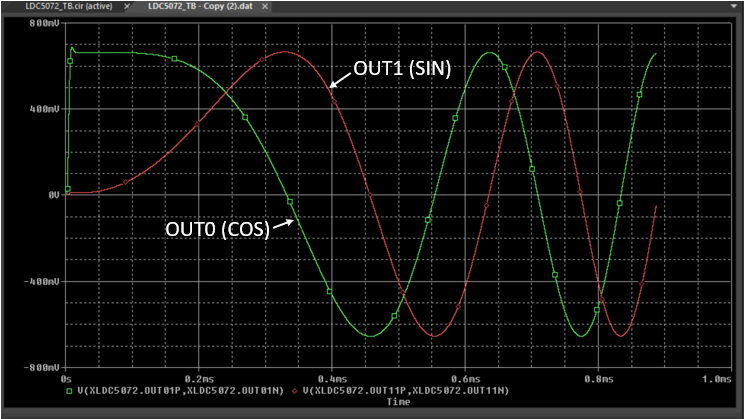
Task: Click the green square legend marker for OUT01P trace
Action: 68,391
